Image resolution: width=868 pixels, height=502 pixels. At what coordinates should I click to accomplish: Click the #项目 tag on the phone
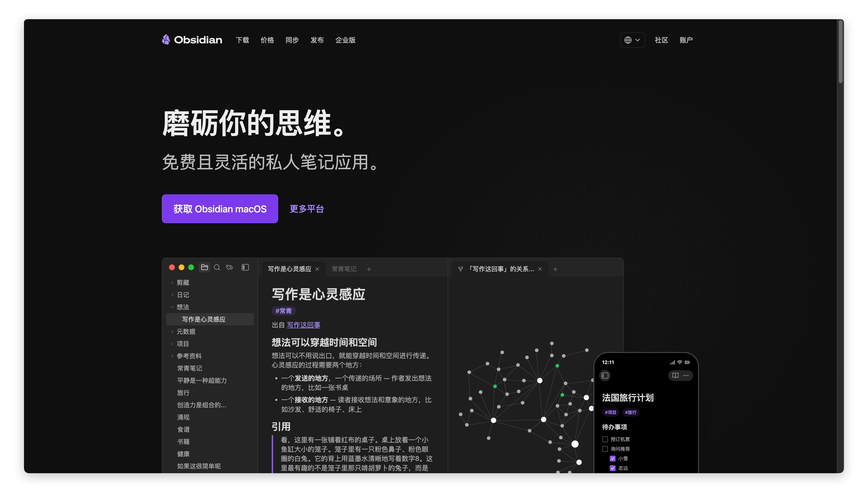click(x=611, y=412)
